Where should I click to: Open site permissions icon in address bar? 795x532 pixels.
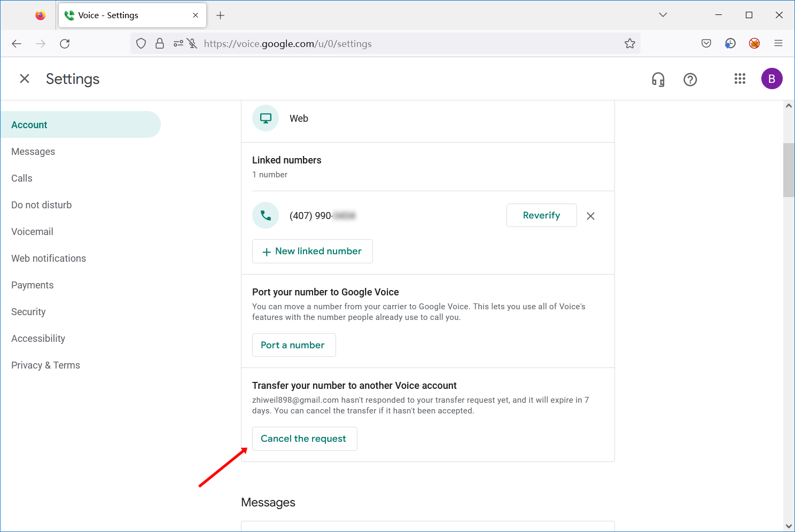click(178, 44)
